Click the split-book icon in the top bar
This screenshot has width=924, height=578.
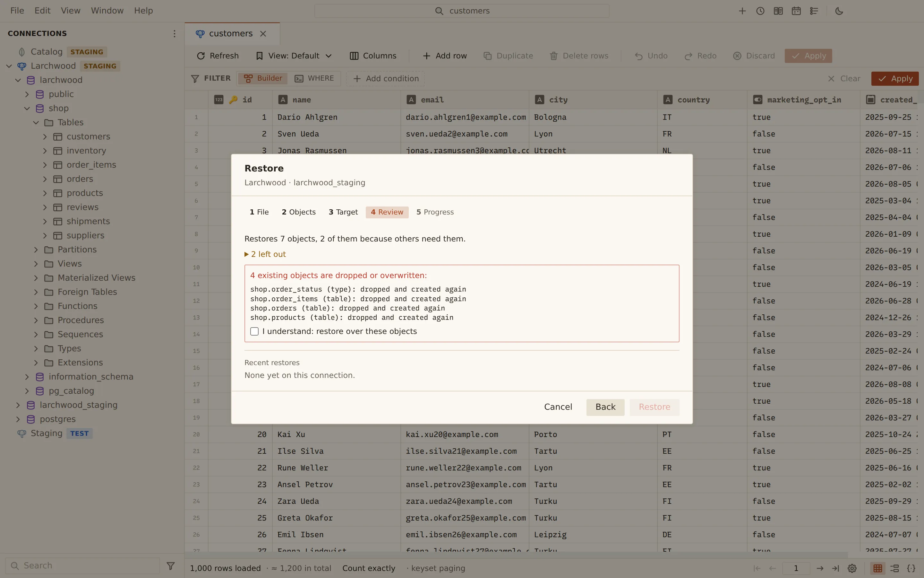tap(778, 11)
